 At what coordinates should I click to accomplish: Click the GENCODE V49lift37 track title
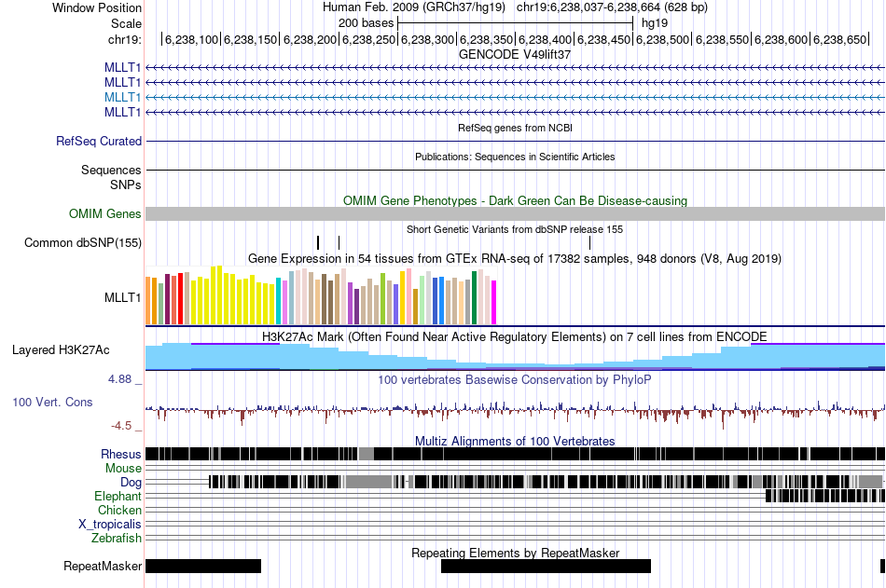(x=515, y=55)
